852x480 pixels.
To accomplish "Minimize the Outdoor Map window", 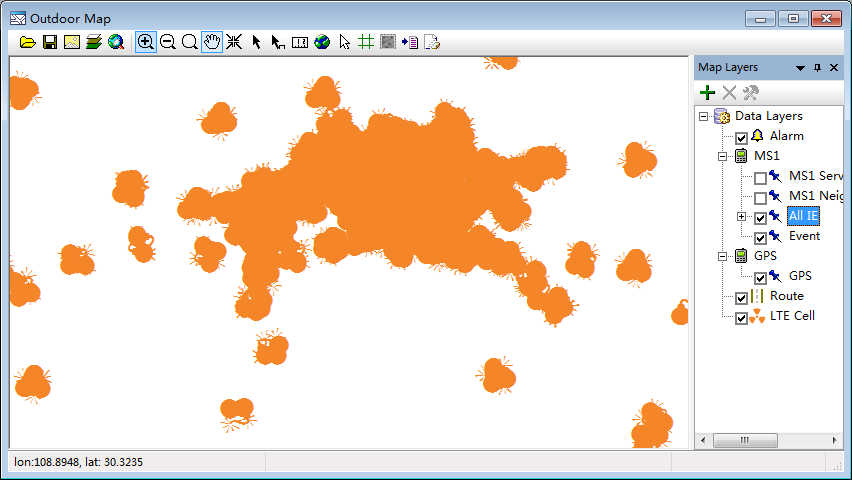I will [x=760, y=19].
